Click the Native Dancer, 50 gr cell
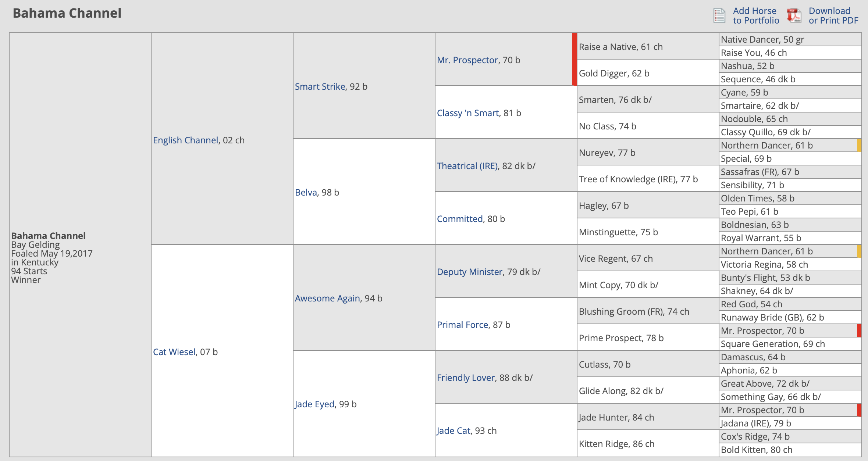 (790, 39)
